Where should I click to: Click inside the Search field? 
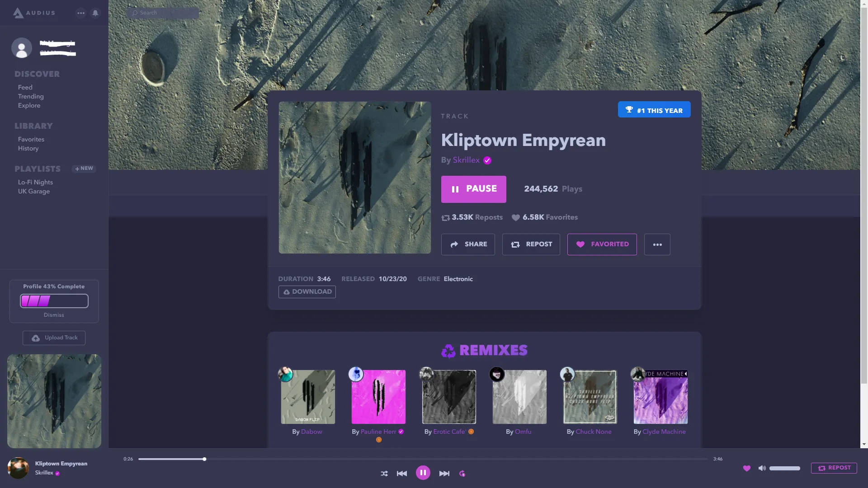163,13
